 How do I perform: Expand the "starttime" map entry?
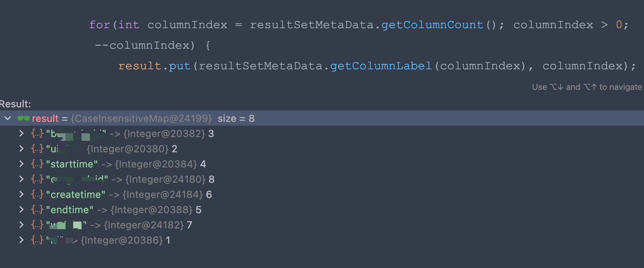click(x=22, y=164)
